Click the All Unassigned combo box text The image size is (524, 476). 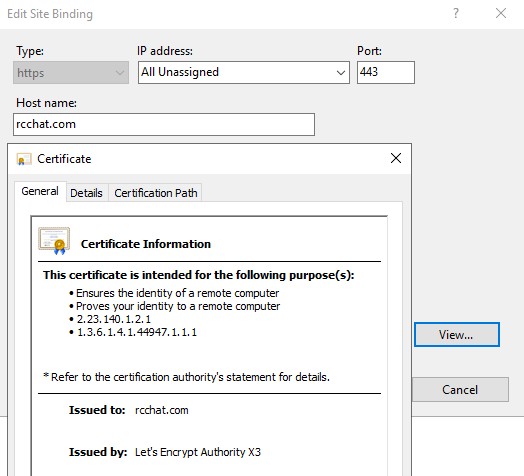[180, 72]
